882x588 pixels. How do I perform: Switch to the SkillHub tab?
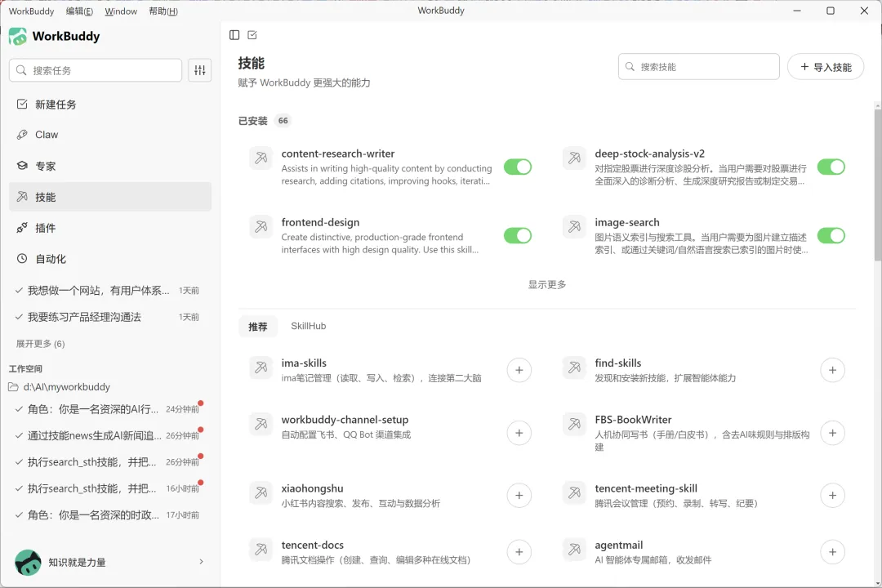(308, 326)
